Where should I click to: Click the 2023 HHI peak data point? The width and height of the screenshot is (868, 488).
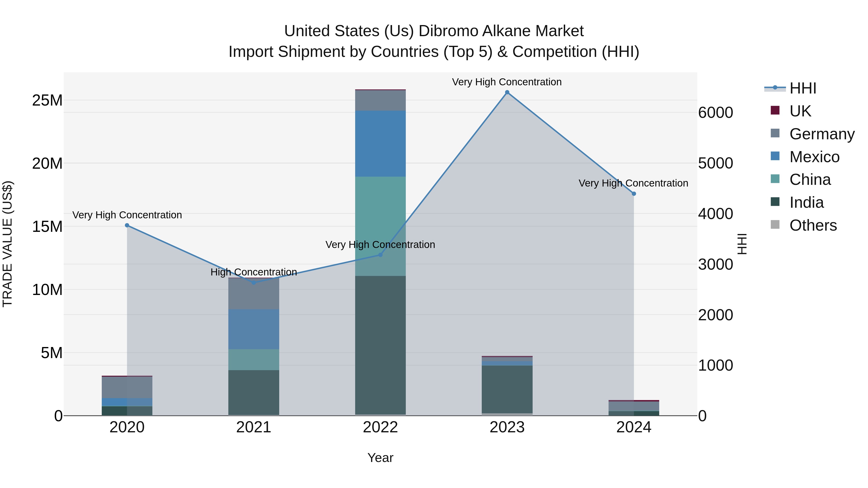(507, 92)
